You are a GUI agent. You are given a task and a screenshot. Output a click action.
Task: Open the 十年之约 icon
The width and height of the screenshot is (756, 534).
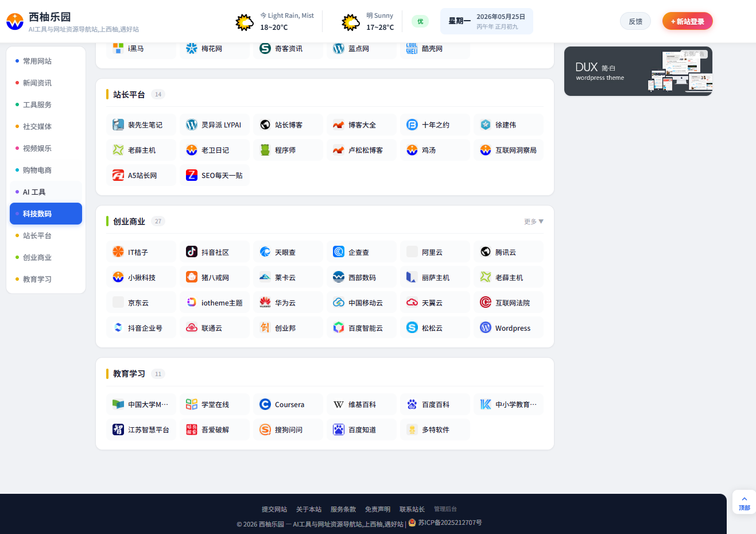tap(412, 125)
